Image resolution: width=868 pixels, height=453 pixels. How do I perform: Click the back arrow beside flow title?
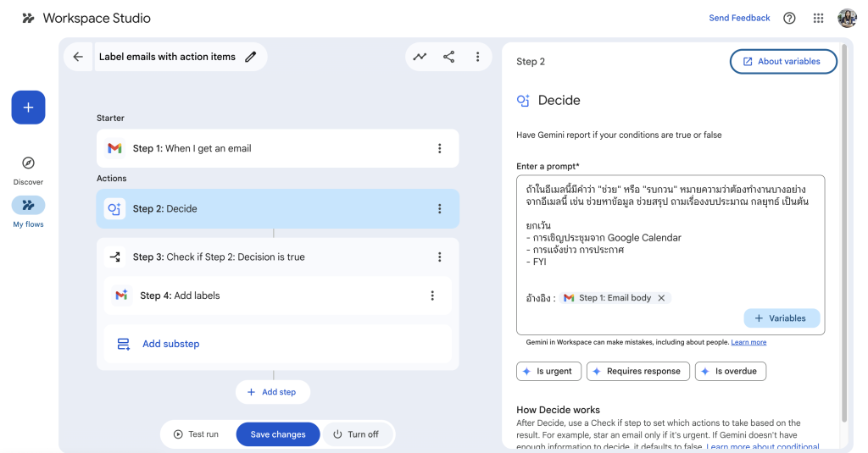tap(78, 57)
